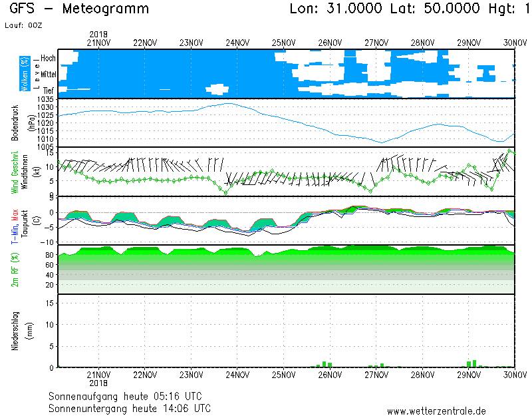Click the GFS – Meteogramm title
The height and width of the screenshot is (416, 532).
click(x=80, y=9)
